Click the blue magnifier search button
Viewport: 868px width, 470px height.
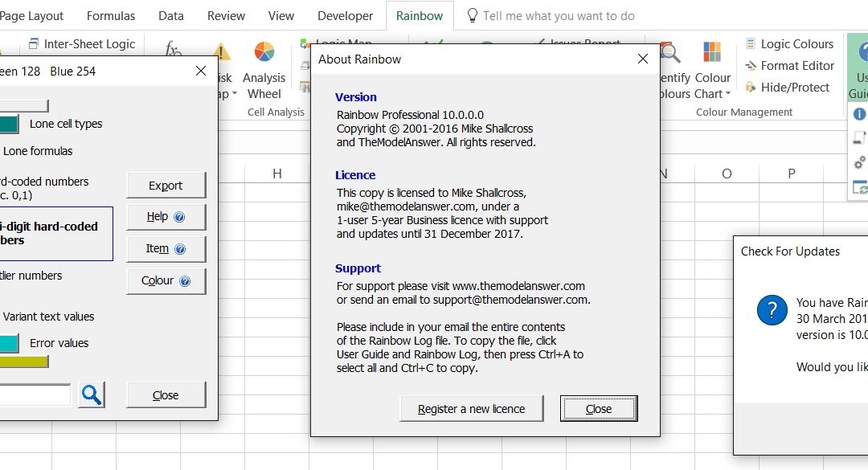92,394
